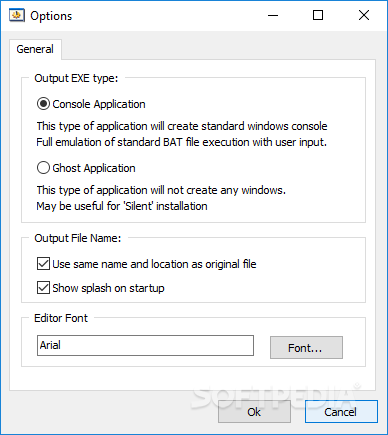This screenshot has height=435, width=388.
Task: Uncheck Use same name and location option
Action: coord(43,264)
